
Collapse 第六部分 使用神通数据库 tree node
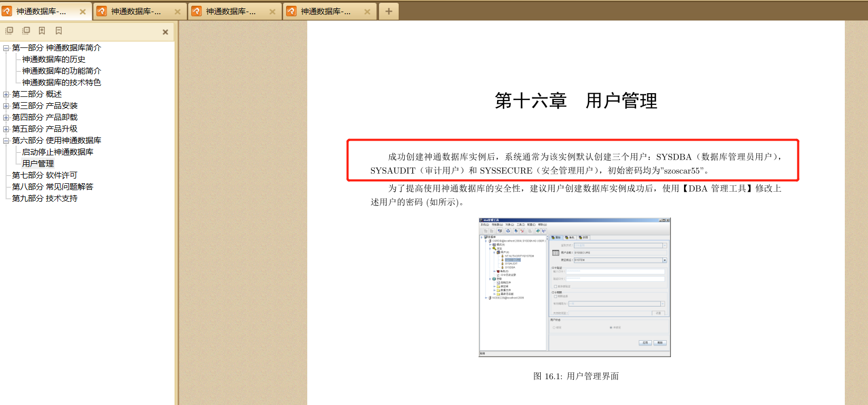tap(6, 141)
